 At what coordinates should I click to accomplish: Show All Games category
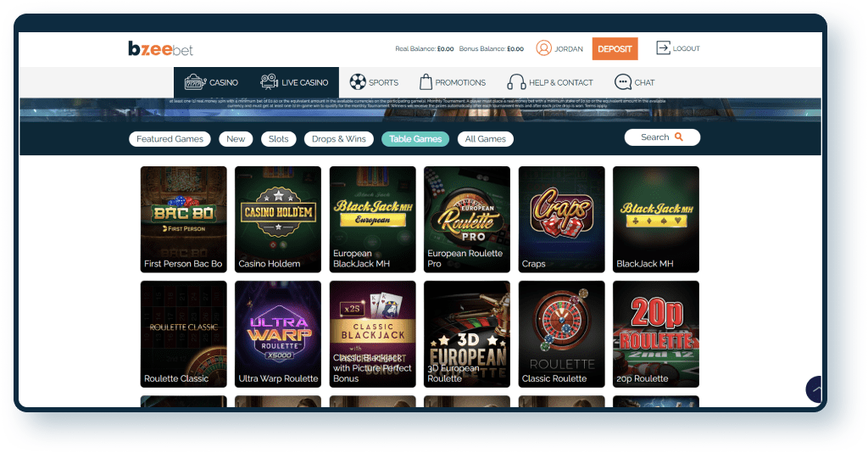tap(485, 139)
